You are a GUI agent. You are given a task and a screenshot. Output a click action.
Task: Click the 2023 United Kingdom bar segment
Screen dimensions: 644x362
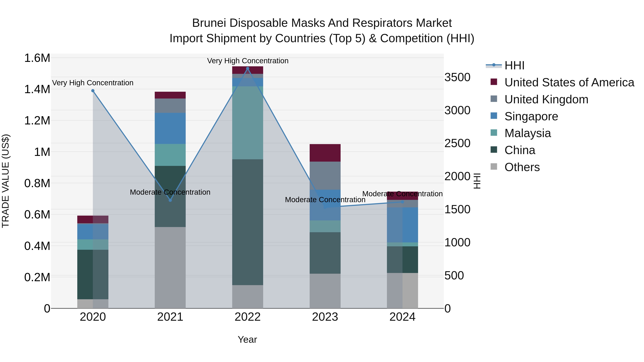[x=325, y=176]
